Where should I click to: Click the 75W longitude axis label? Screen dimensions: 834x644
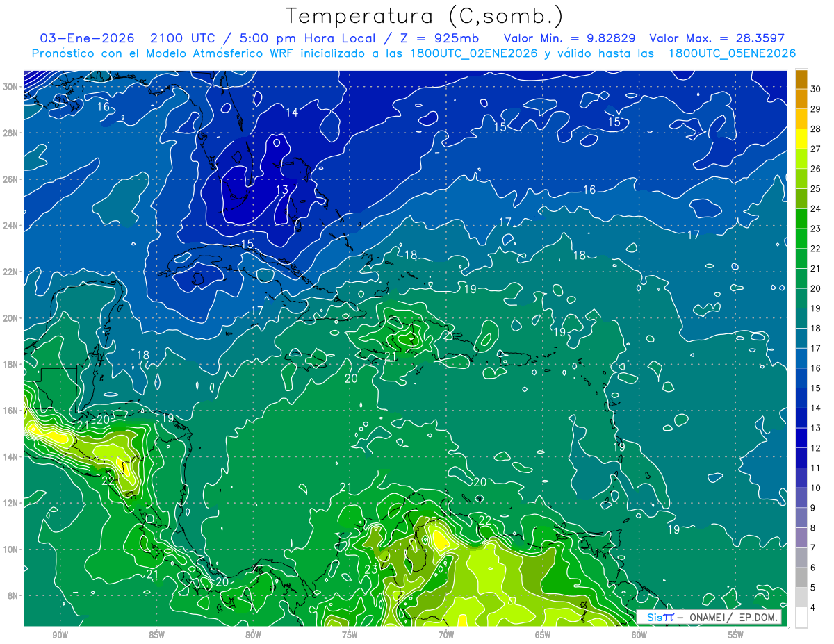(x=350, y=634)
